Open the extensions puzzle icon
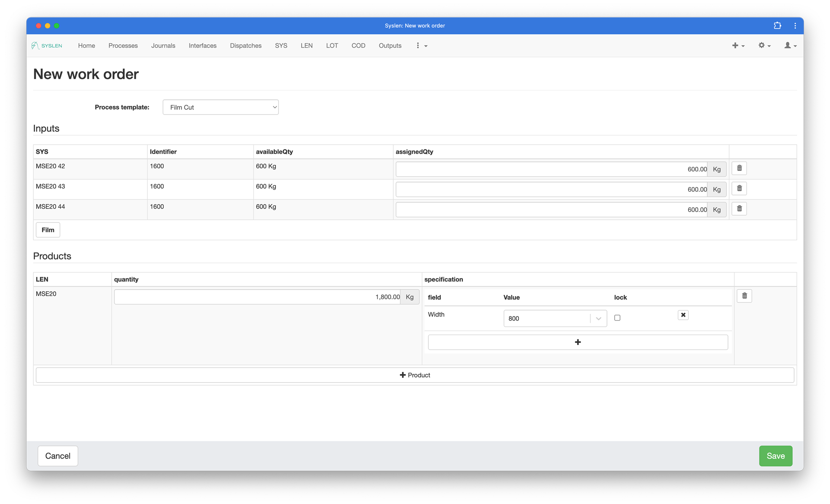830x504 pixels. click(x=777, y=25)
